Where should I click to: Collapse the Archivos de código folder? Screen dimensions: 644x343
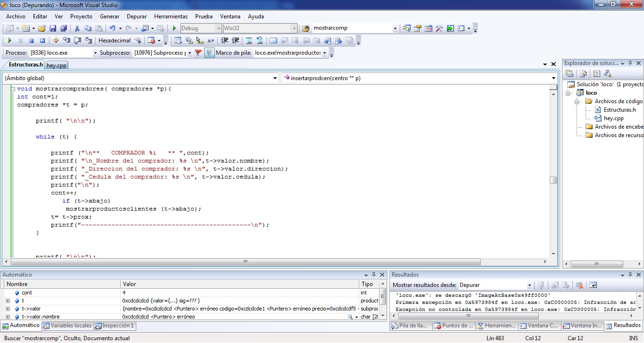click(577, 102)
